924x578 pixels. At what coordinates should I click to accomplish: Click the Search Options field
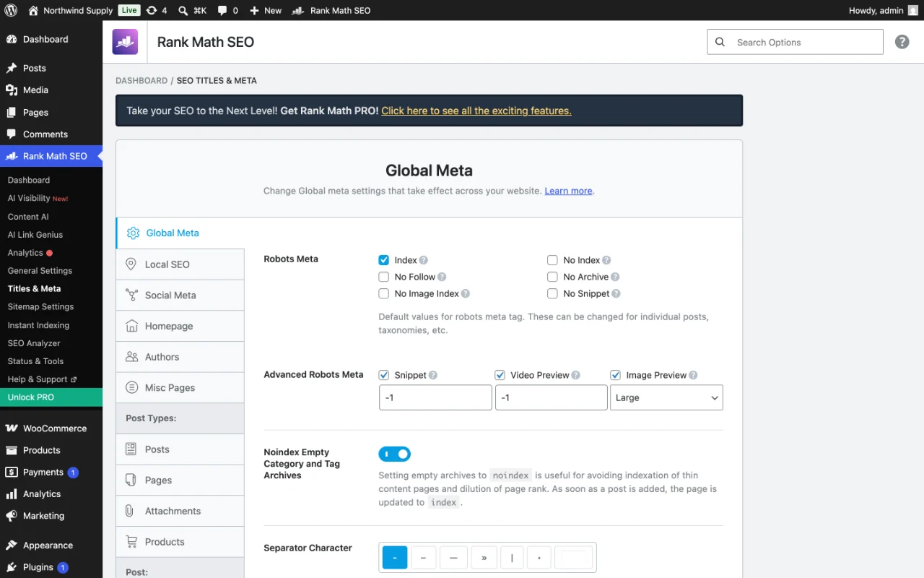795,42
